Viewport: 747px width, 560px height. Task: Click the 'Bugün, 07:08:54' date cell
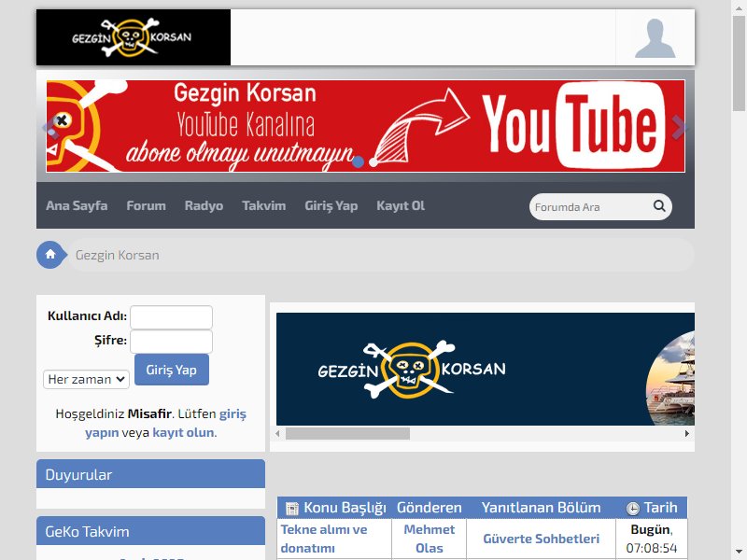(x=652, y=539)
